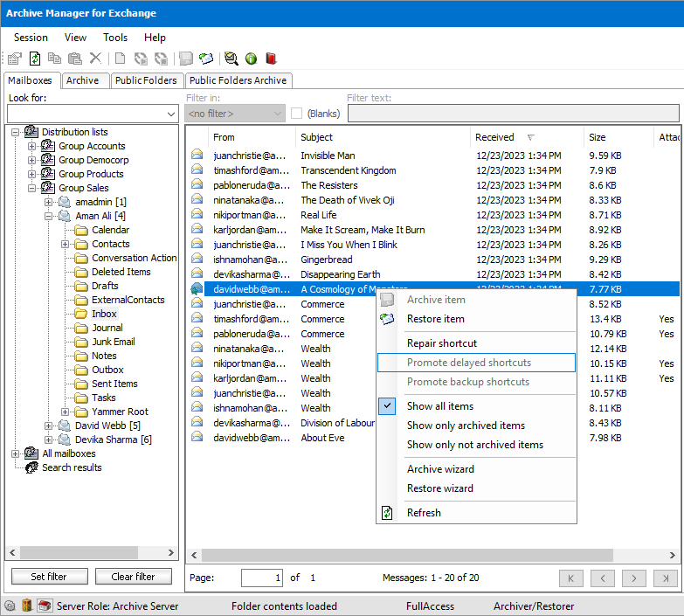Viewport: 684px width, 616px height.
Task: Click the Search results tree icon
Action: 31,467
